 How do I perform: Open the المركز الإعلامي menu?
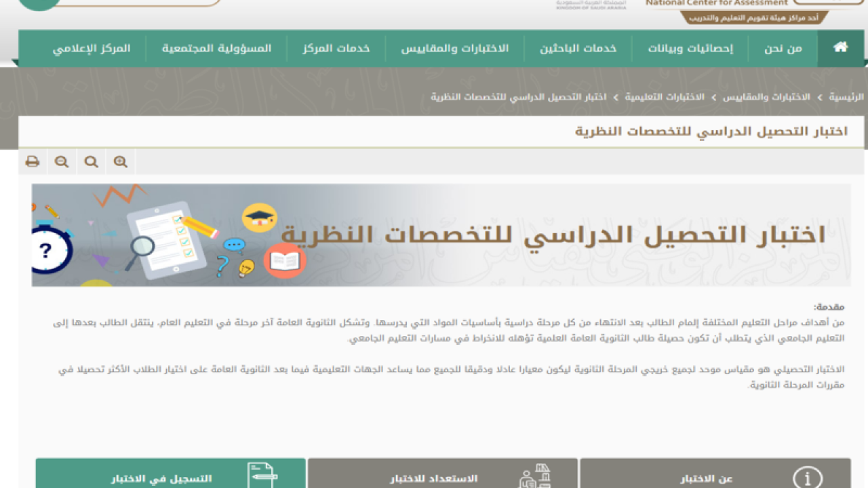[92, 48]
